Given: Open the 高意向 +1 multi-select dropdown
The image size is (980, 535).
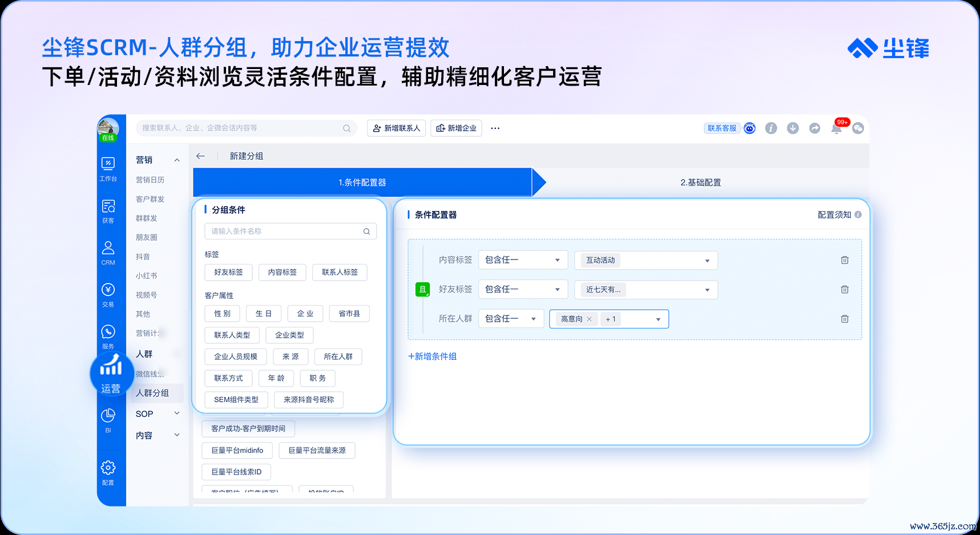Looking at the screenshot, I should click(609, 319).
